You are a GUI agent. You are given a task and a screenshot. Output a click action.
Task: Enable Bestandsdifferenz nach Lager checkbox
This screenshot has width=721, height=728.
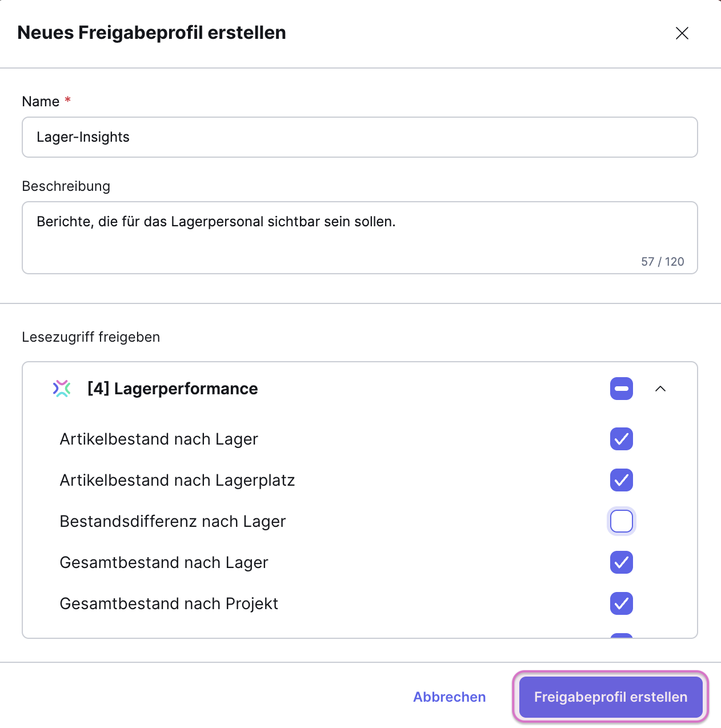point(621,521)
